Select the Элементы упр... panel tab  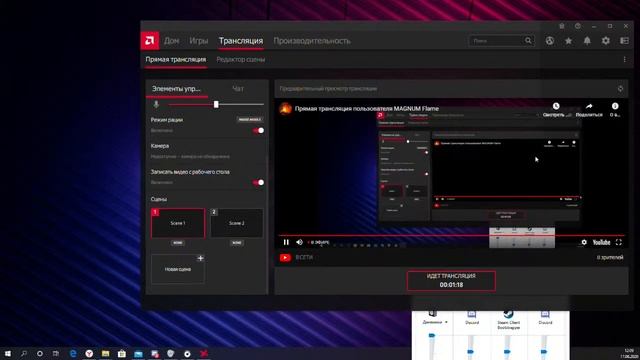pos(176,89)
